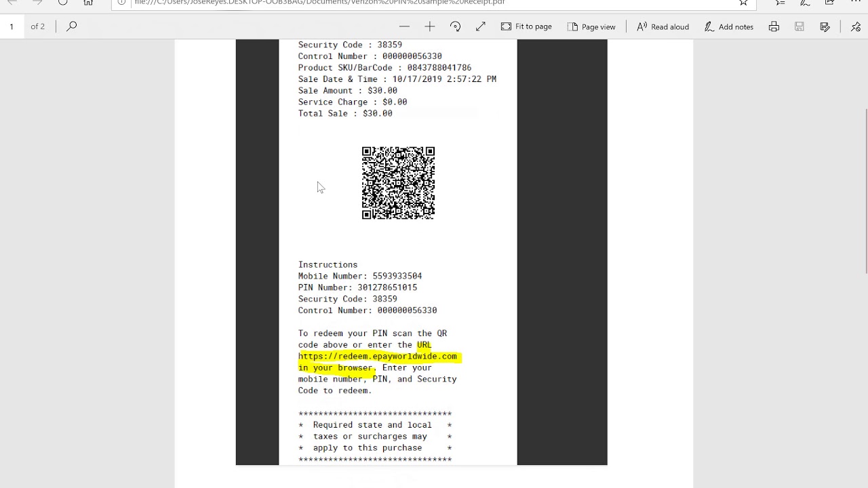Start Read aloud
The width and height of the screenshot is (868, 488).
click(663, 26)
